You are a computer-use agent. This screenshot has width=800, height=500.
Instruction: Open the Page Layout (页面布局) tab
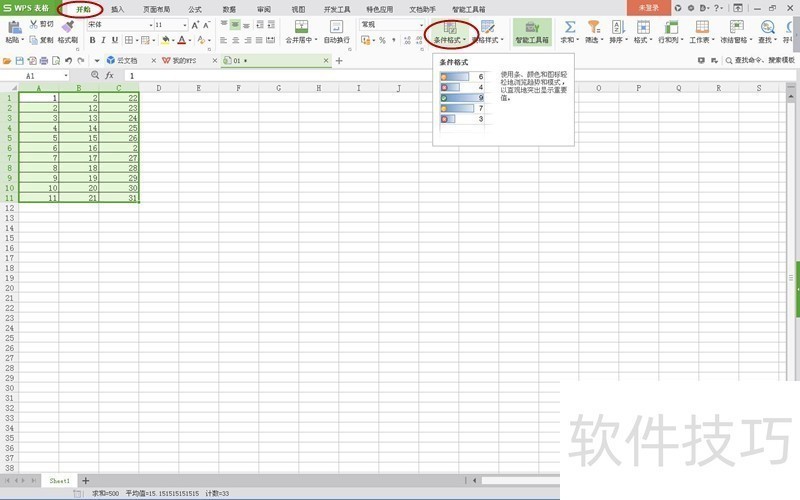(x=157, y=9)
